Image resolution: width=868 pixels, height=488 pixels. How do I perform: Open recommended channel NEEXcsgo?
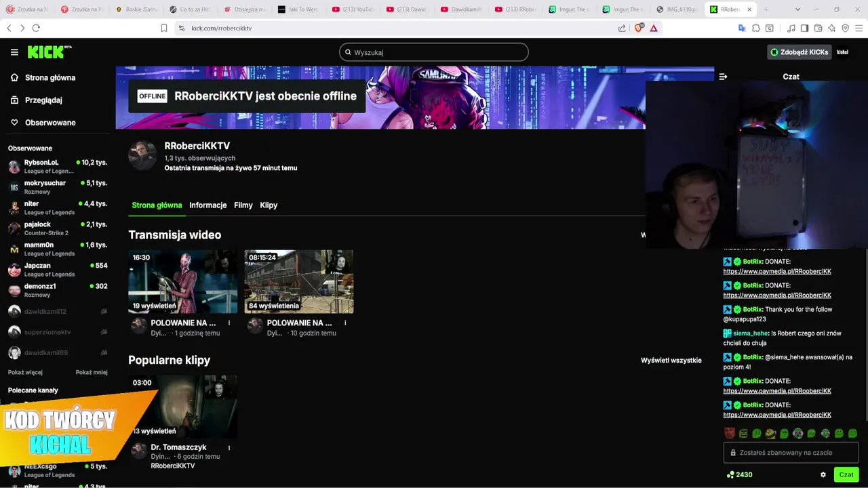click(x=58, y=470)
